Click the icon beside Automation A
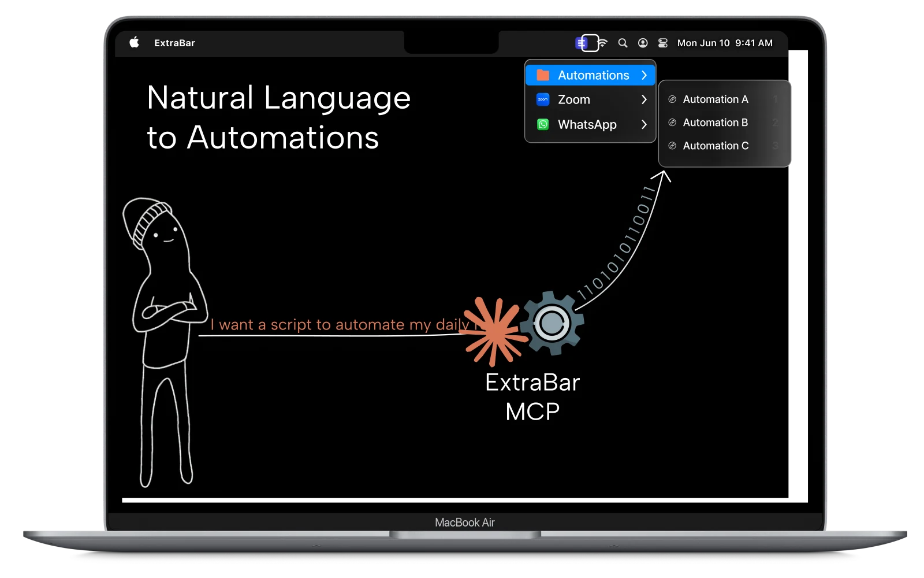Viewport: 924px width, 578px height. pos(672,99)
